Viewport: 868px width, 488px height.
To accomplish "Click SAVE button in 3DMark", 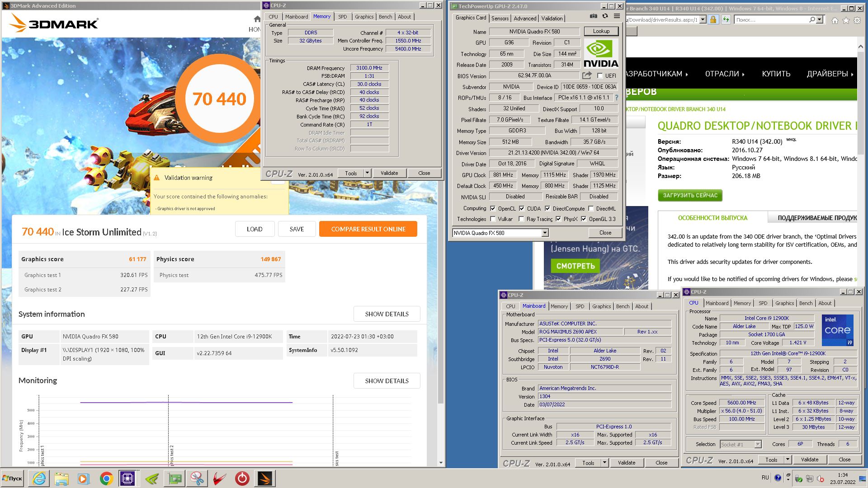I will point(297,229).
